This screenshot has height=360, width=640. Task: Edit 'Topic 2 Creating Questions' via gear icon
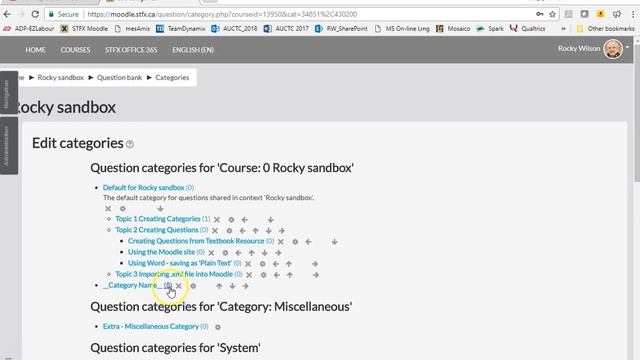[229, 231]
